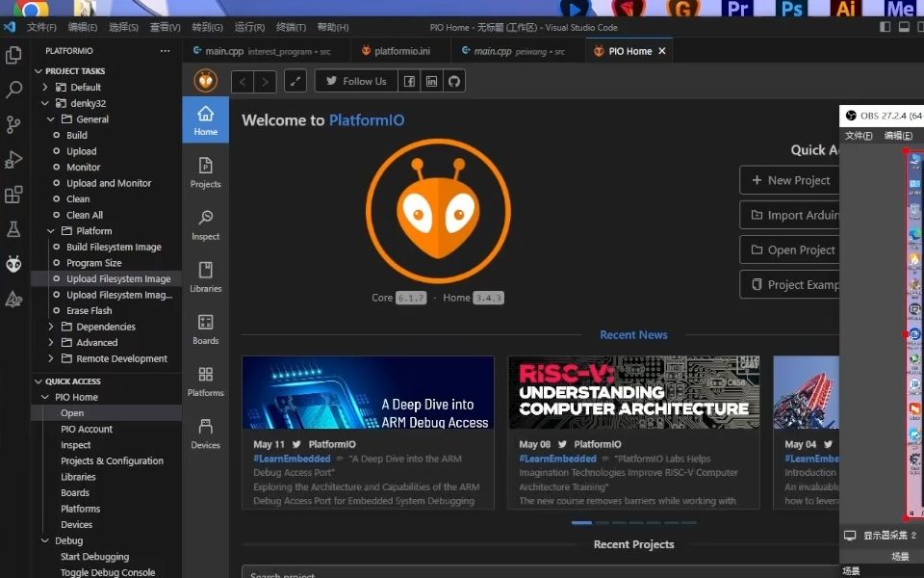Open PlatformIO GitHub page icon

click(x=453, y=81)
